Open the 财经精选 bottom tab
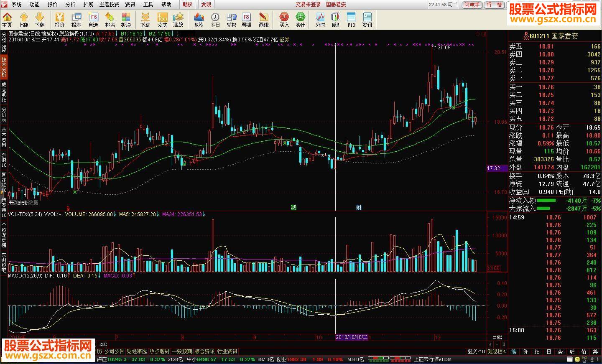 [137, 351]
